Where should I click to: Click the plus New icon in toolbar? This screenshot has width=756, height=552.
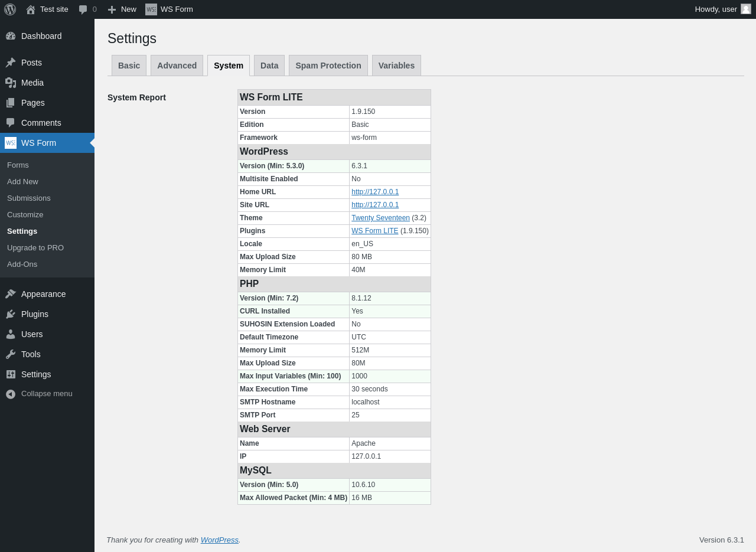point(112,9)
